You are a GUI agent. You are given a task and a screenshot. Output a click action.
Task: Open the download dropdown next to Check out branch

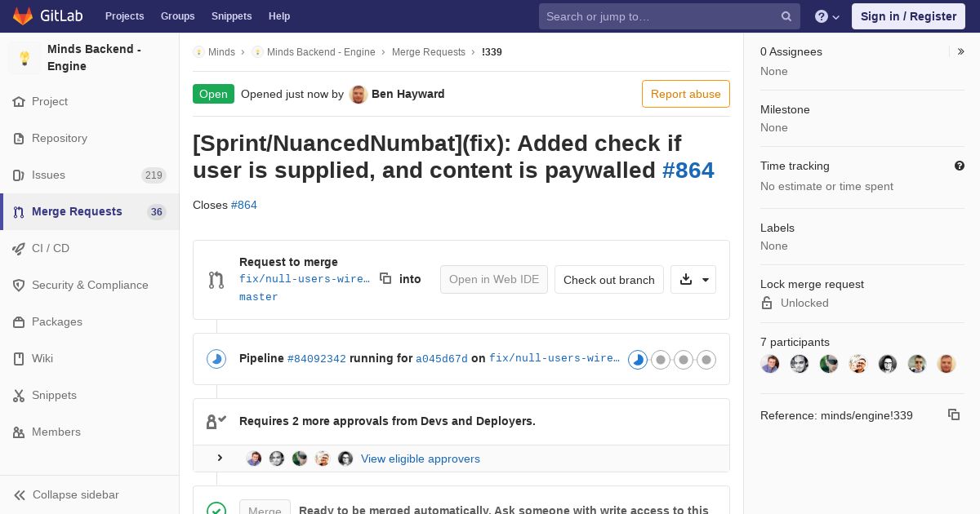pyautogui.click(x=693, y=279)
